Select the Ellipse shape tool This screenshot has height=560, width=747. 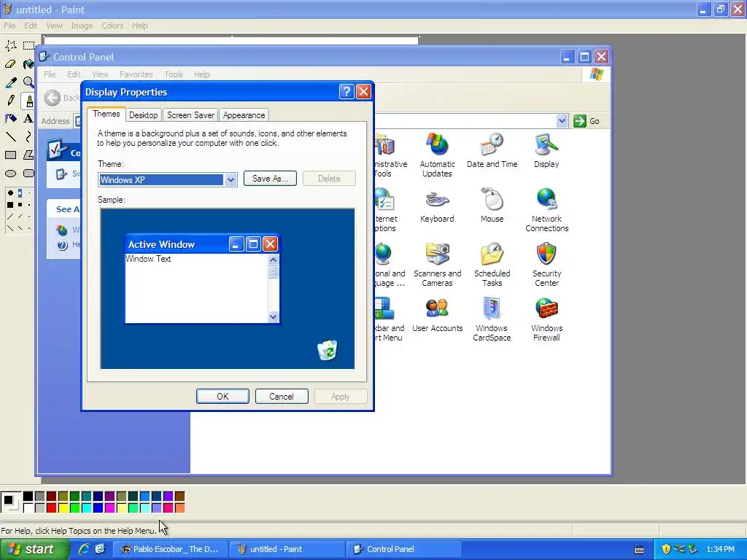point(10,174)
